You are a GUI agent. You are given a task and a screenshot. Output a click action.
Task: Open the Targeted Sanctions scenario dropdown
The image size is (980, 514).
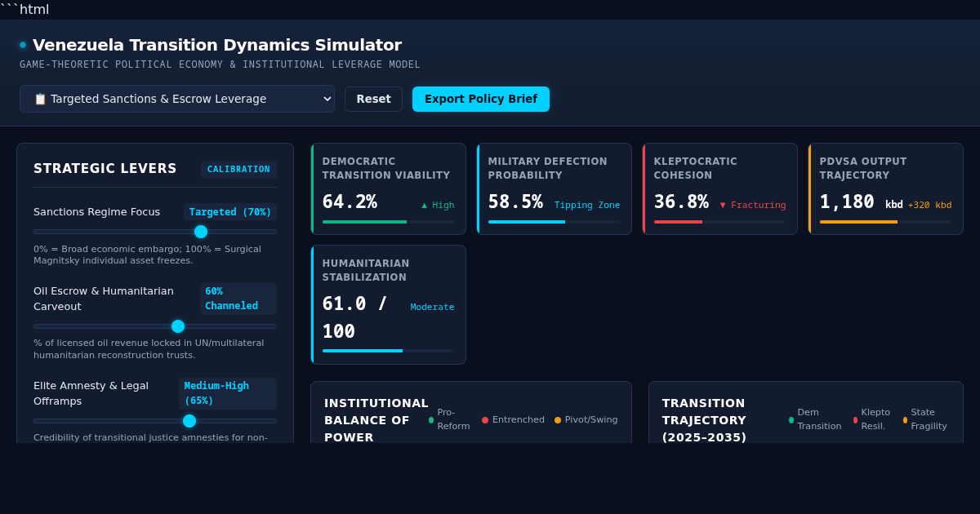(x=177, y=99)
